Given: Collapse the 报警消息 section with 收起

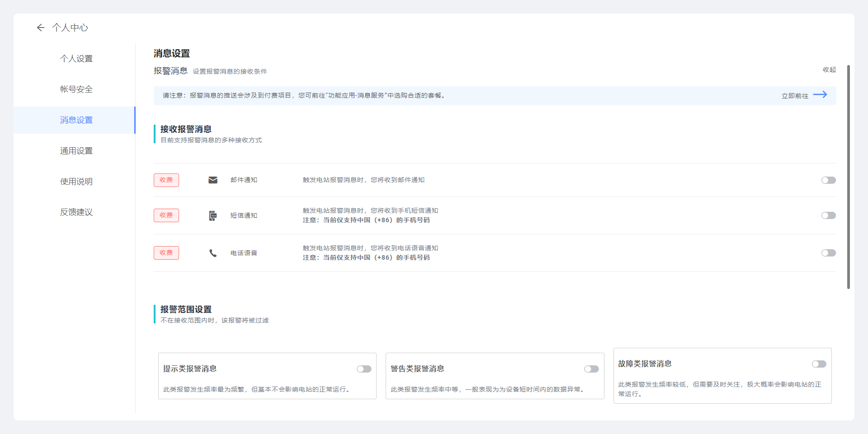Looking at the screenshot, I should point(829,70).
